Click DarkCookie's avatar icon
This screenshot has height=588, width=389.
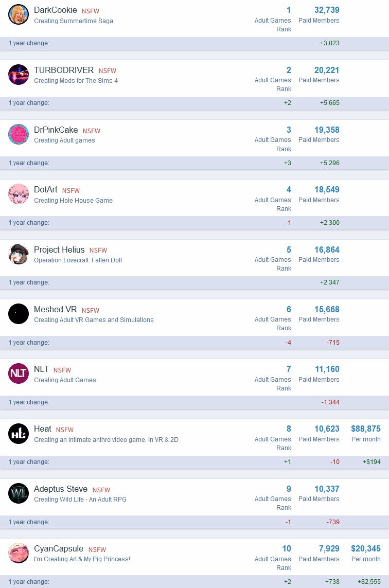point(19,14)
